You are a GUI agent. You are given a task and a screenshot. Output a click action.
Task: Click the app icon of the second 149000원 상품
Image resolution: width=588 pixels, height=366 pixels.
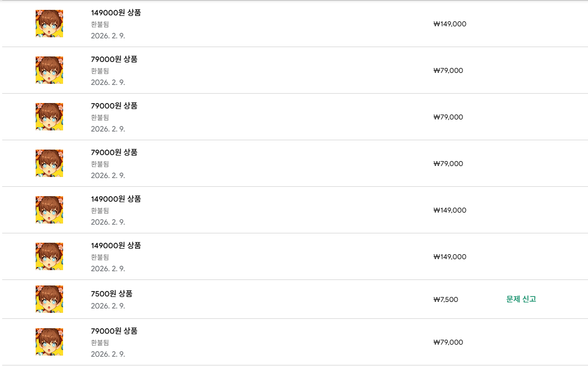tap(49, 210)
